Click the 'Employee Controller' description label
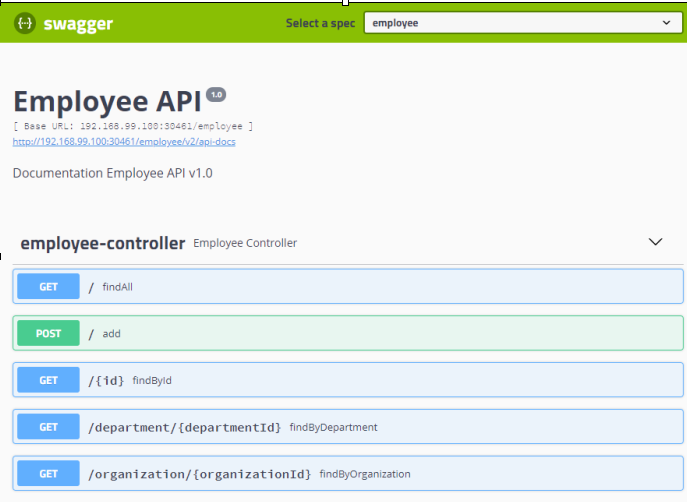 (245, 243)
